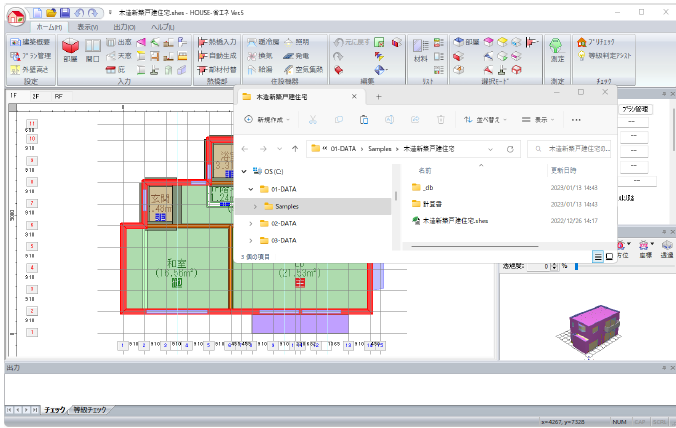Image resolution: width=676 pixels, height=428 pixels.
Task: Switch to 等級チェック output tab
Action: pos(90,410)
